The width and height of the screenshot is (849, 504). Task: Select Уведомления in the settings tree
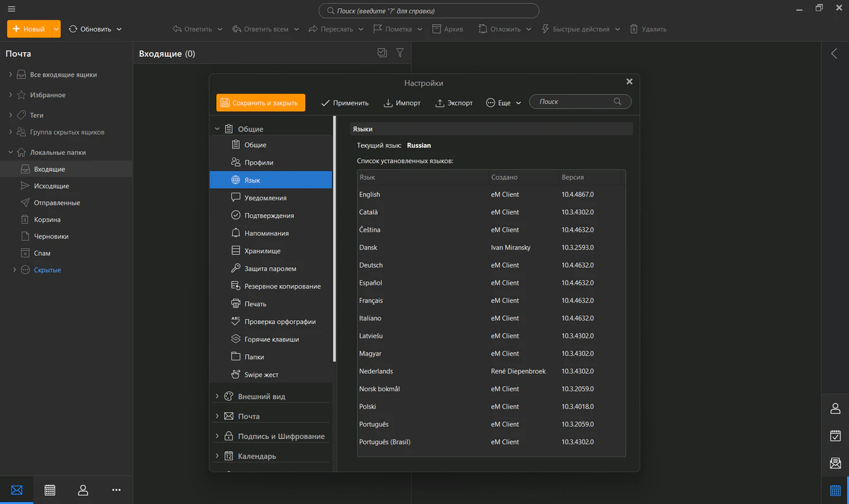coord(265,198)
